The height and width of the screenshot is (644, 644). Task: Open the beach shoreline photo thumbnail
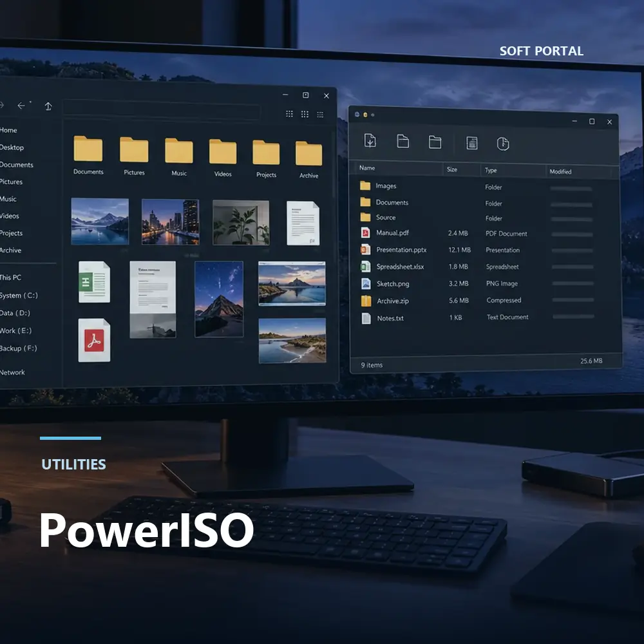[x=292, y=341]
